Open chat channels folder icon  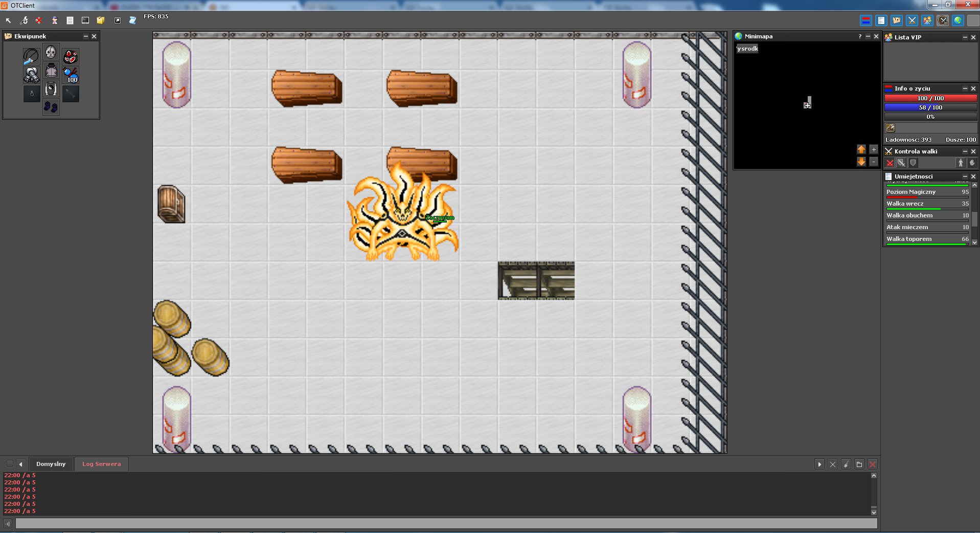tap(859, 464)
